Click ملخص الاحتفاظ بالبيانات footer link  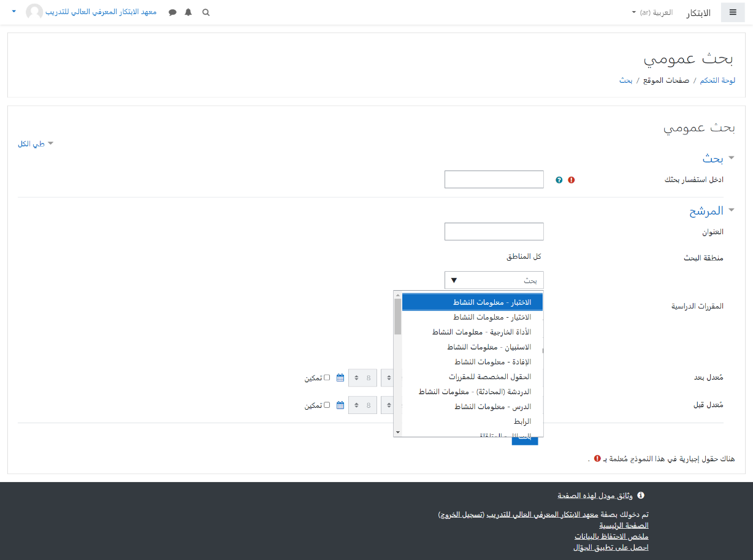pyautogui.click(x=611, y=536)
